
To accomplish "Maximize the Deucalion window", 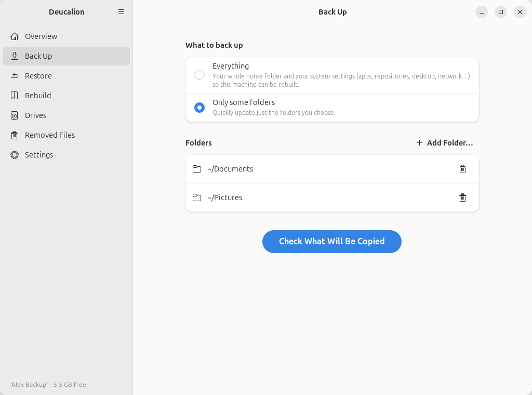I will tap(501, 12).
